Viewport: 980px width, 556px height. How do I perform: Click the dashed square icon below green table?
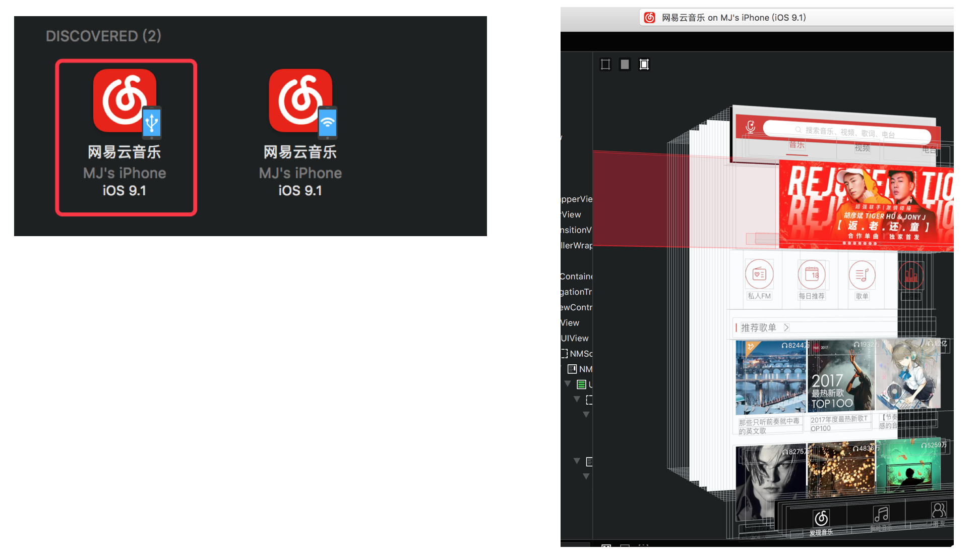click(589, 400)
